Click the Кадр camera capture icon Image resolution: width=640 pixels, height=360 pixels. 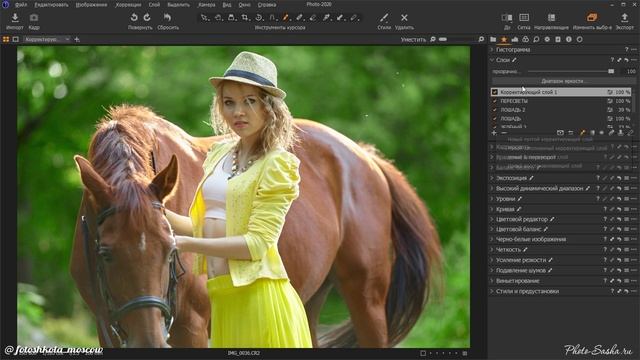34,18
